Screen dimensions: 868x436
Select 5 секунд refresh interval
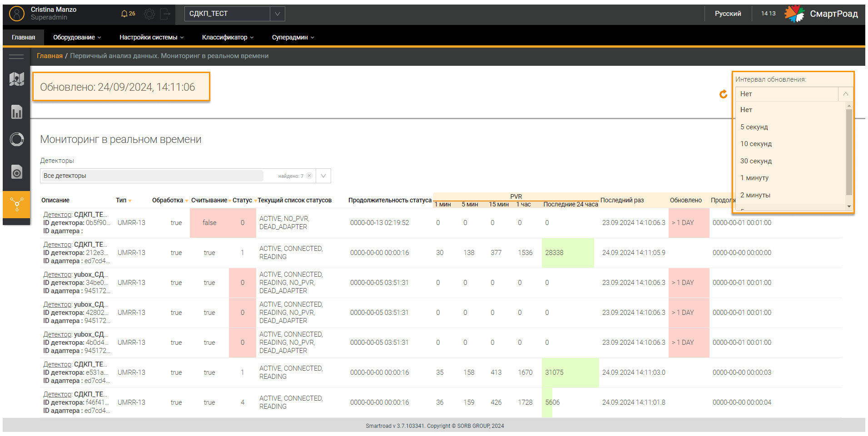coord(790,127)
